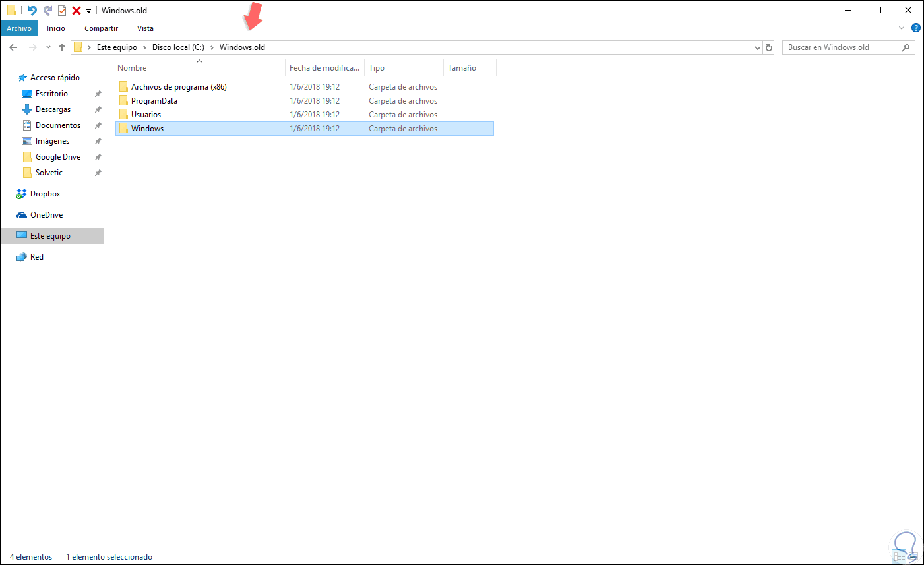This screenshot has width=924, height=565.
Task: Click the folder icon of Archivos de programa (x86)
Action: (123, 87)
